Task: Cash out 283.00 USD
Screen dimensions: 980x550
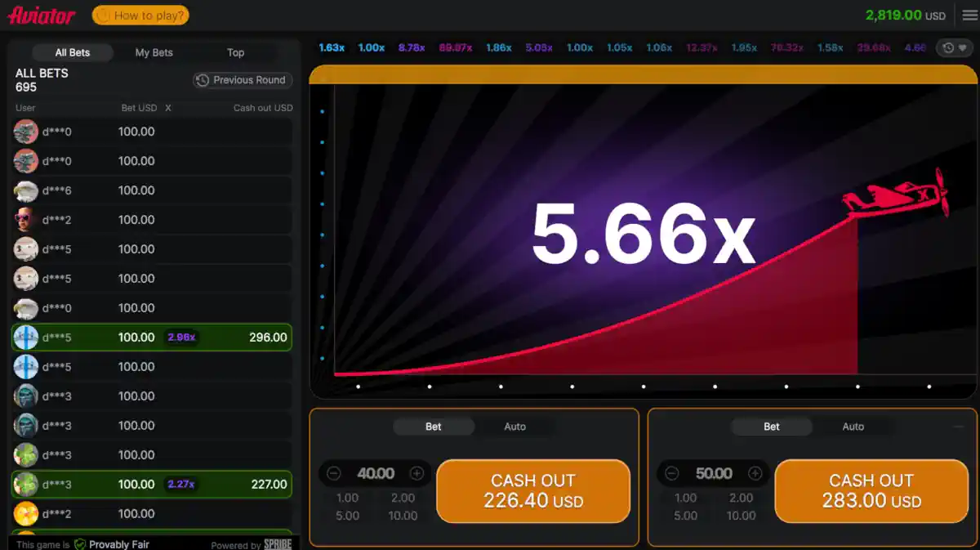Action: (871, 490)
